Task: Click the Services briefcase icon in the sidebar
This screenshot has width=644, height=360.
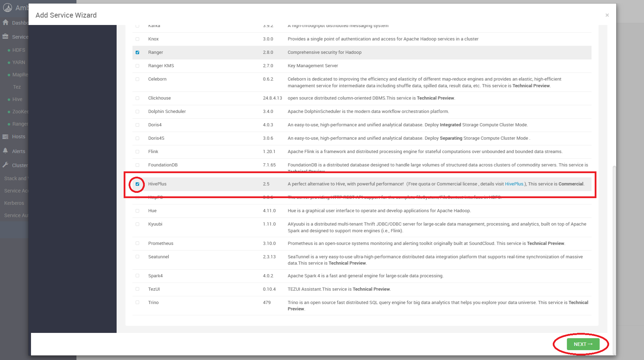Action: pyautogui.click(x=5, y=37)
